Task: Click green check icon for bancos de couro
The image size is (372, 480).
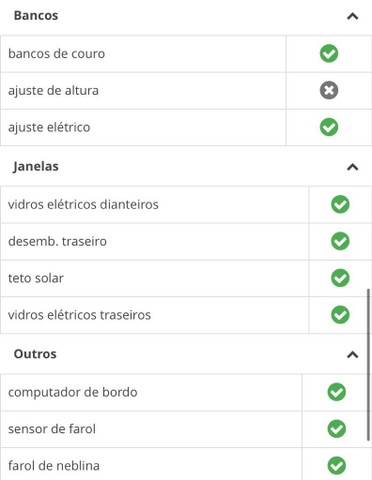Action: (x=329, y=53)
